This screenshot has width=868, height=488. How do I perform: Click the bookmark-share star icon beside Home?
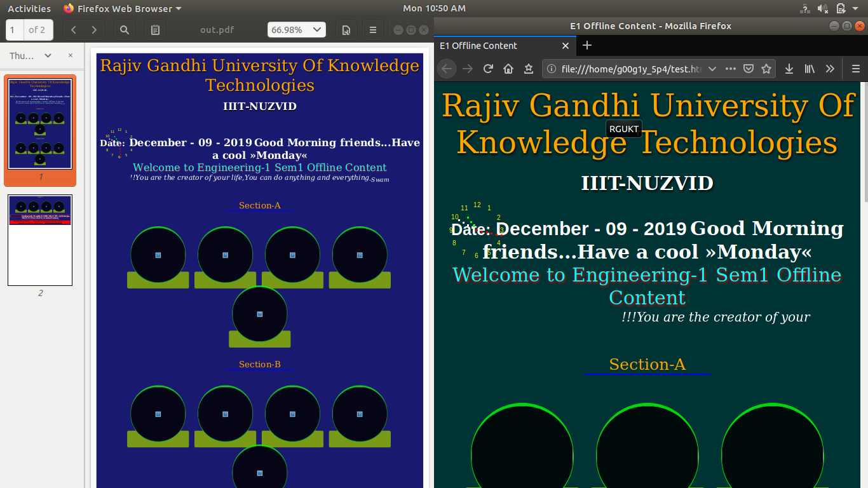[528, 69]
